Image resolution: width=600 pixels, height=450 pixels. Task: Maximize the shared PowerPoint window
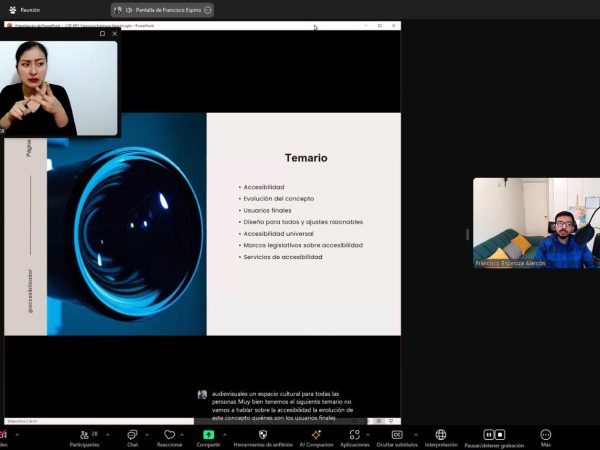(380, 26)
